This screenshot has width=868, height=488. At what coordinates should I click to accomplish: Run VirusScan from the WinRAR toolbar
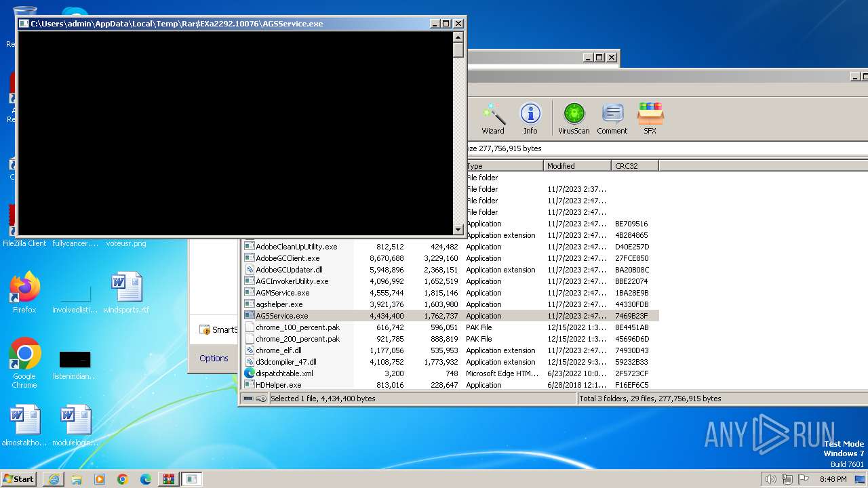[x=574, y=119]
